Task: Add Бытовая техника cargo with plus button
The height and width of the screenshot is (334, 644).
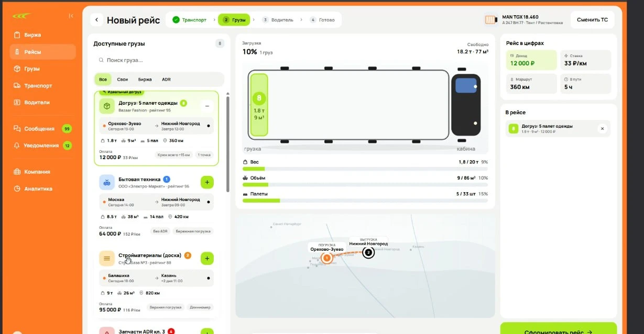Action: click(x=207, y=182)
